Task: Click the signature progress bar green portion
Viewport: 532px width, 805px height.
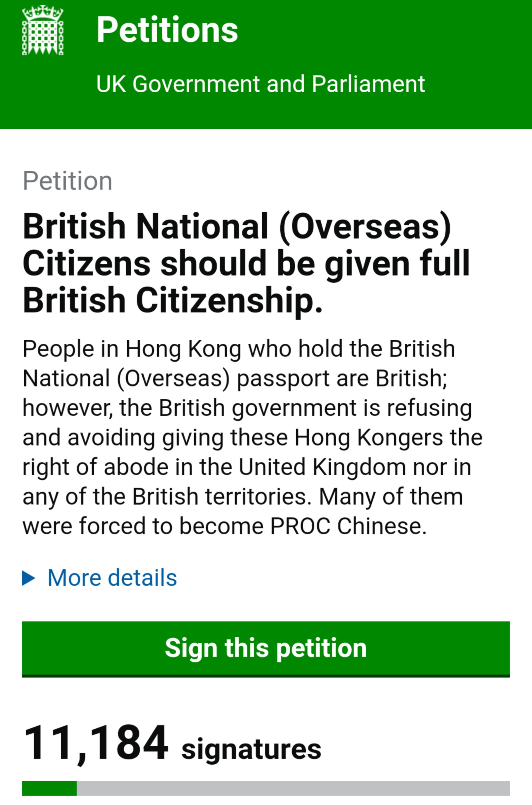Action: point(49,788)
